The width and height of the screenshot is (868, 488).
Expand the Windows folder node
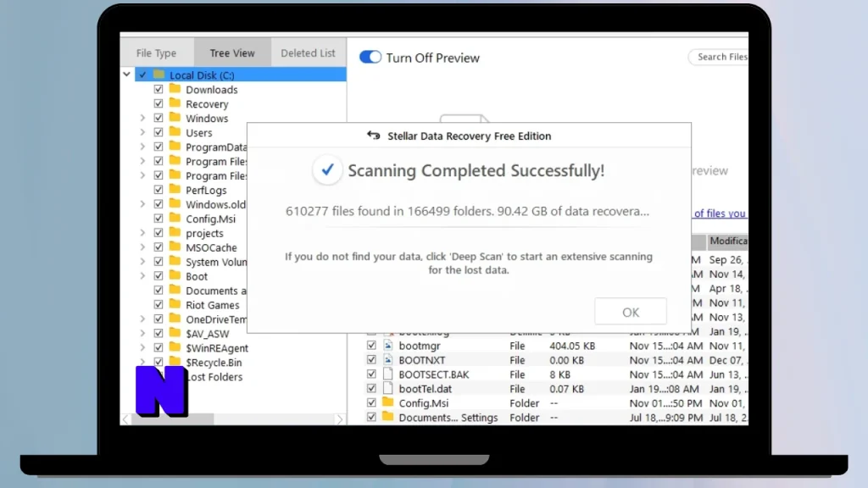[142, 118]
